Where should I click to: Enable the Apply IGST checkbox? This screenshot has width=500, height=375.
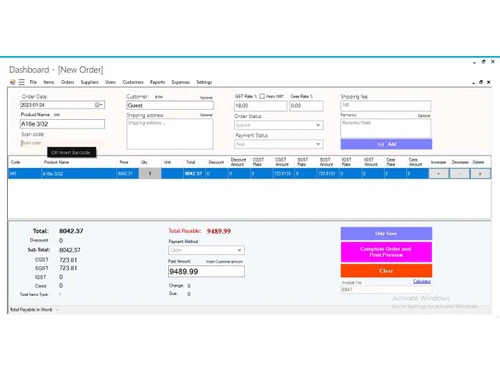tap(262, 96)
